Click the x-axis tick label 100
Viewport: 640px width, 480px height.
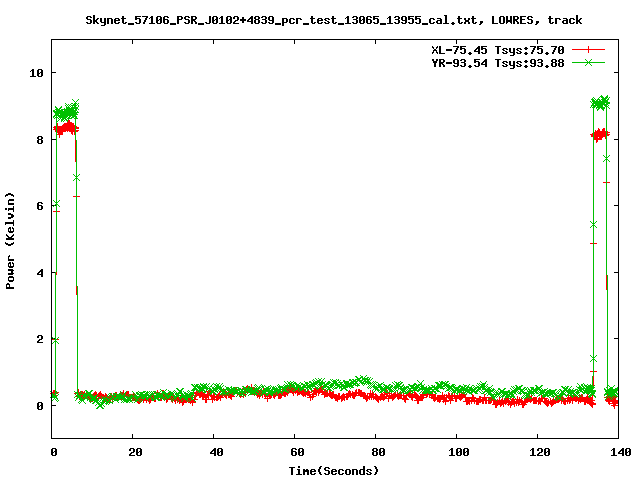pos(459,452)
